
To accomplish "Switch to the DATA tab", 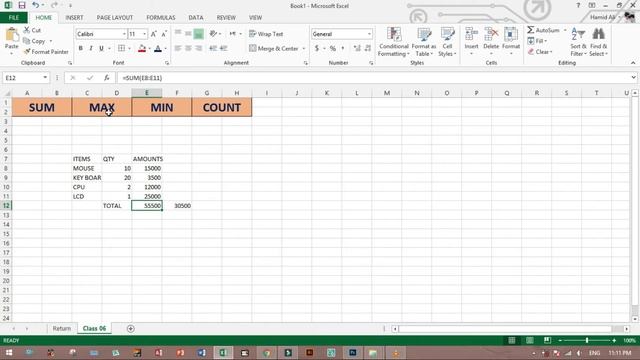I will [x=196, y=18].
